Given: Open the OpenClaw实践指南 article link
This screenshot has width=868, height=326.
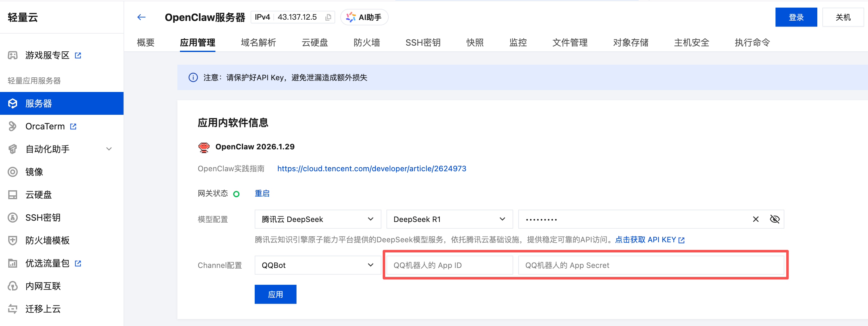Looking at the screenshot, I should point(371,168).
